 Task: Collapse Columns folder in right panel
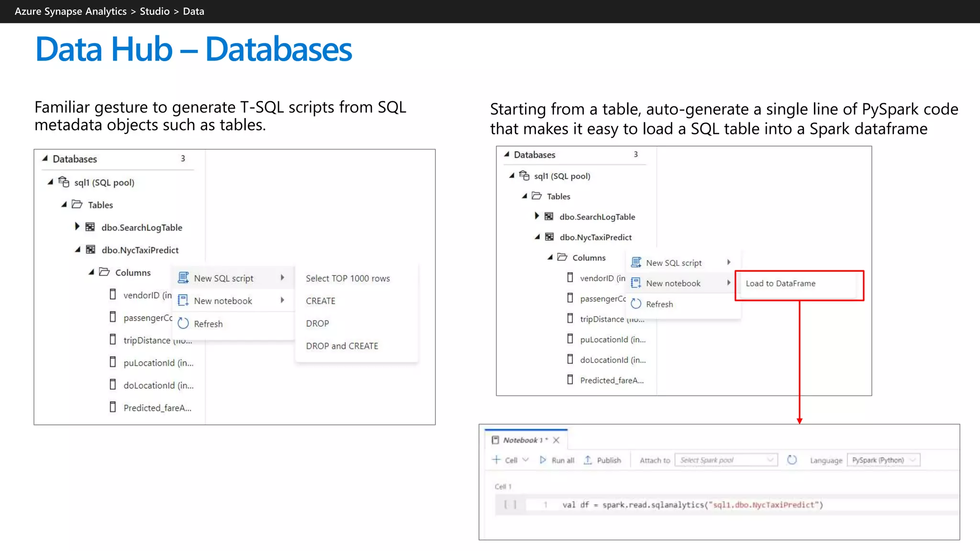550,257
